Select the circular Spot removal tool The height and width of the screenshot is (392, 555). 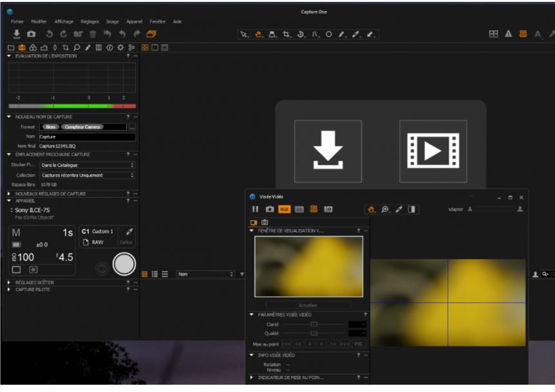pos(329,34)
